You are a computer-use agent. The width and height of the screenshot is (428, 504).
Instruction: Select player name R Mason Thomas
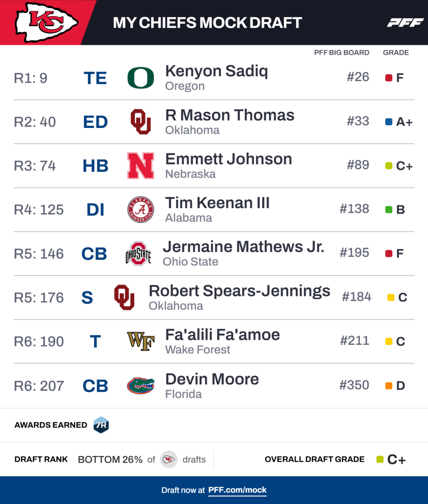(230, 115)
